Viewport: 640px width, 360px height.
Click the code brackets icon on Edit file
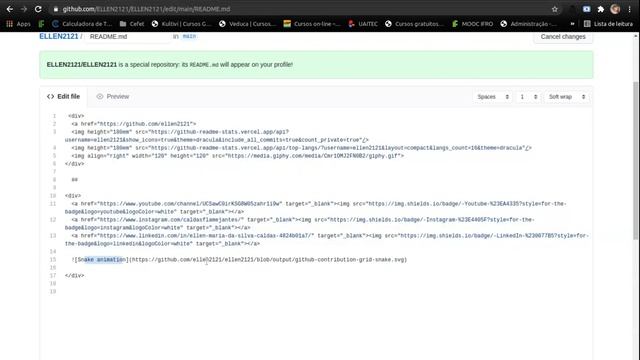[50, 97]
